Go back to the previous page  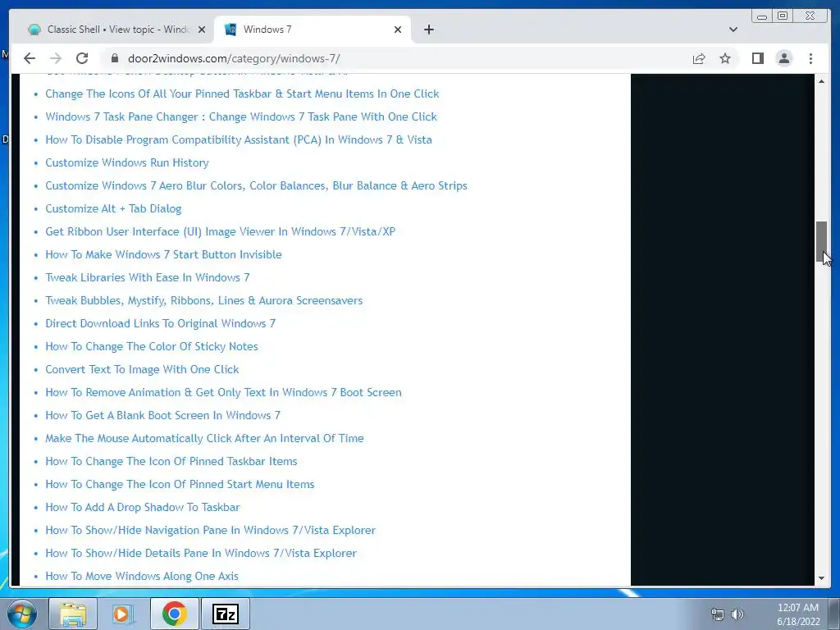click(30, 58)
